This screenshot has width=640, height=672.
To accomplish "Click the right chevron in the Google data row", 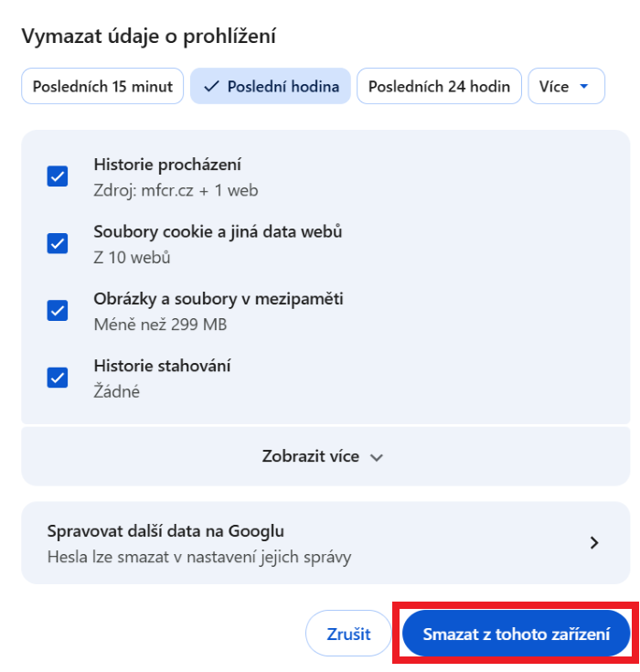I will 594,542.
